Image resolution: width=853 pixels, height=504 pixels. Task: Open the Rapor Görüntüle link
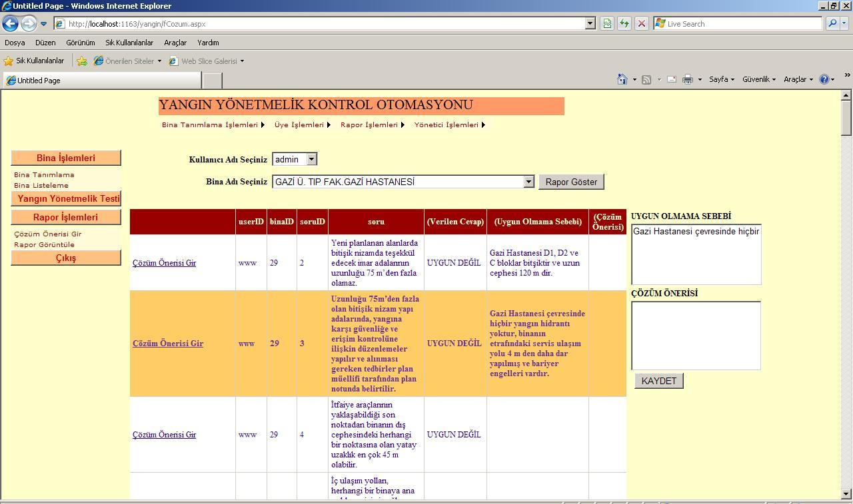(45, 244)
